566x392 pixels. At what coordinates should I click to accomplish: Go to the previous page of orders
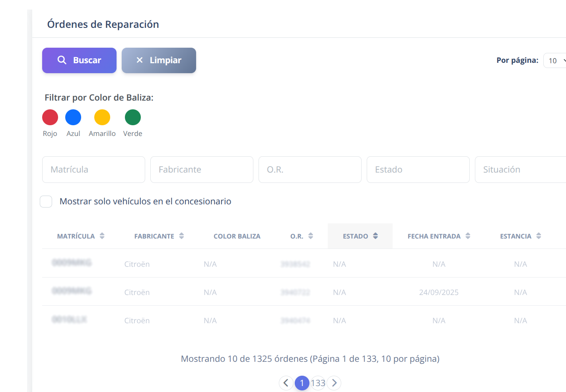286,383
